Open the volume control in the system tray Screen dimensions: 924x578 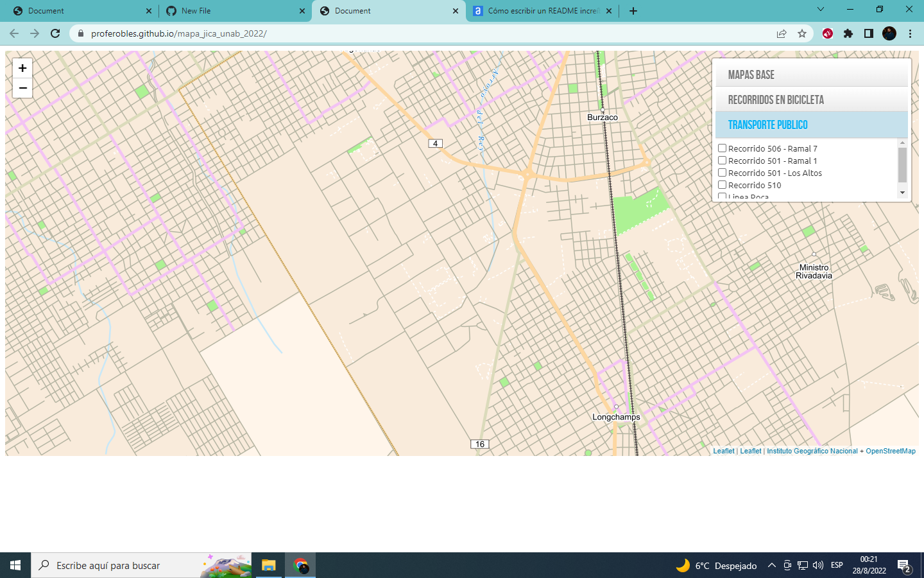click(817, 565)
